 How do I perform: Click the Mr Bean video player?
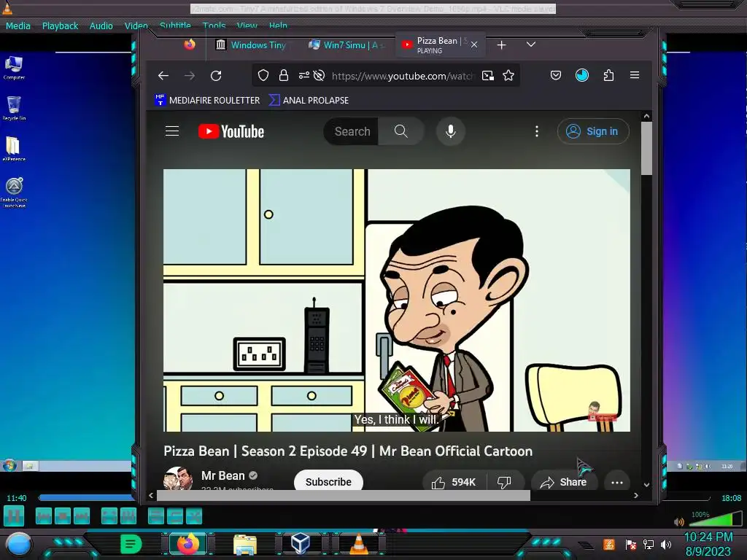point(396,300)
